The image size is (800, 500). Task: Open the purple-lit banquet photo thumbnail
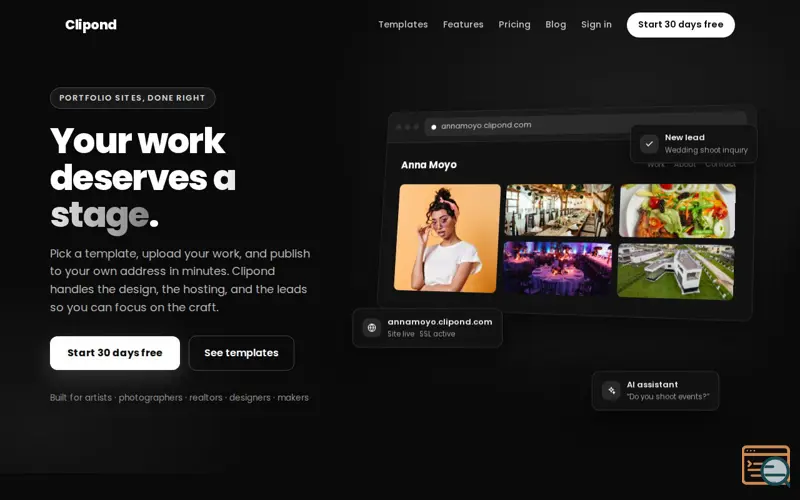coord(558,268)
